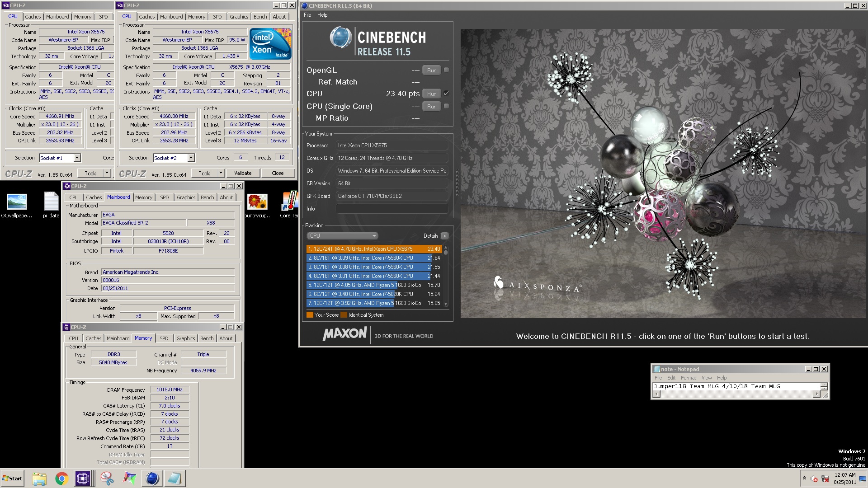Click the orange Your Score legend swatch
The height and width of the screenshot is (488, 868).
point(310,315)
